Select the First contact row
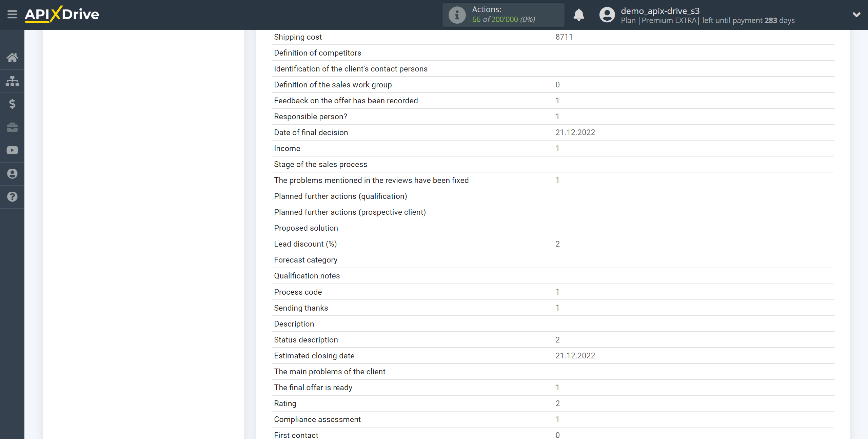 click(553, 433)
